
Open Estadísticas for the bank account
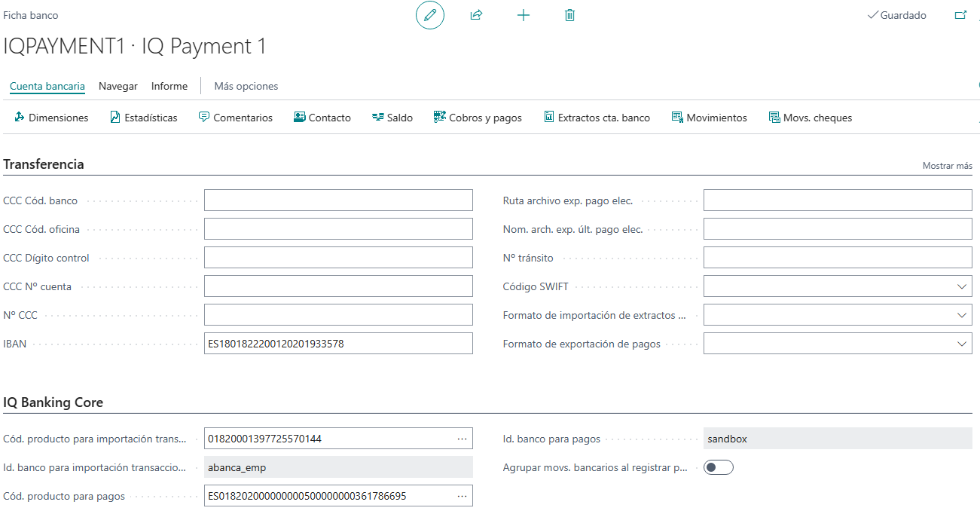143,118
